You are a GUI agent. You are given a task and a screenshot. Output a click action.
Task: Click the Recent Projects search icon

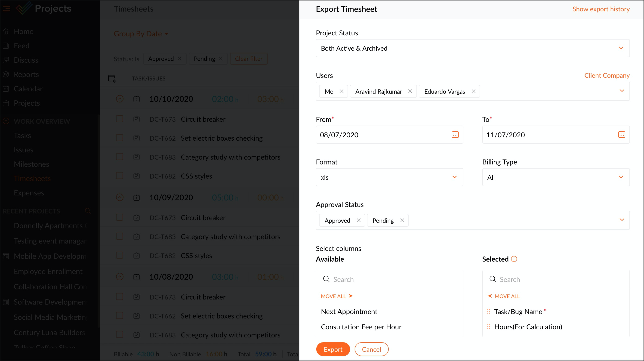pos(87,211)
